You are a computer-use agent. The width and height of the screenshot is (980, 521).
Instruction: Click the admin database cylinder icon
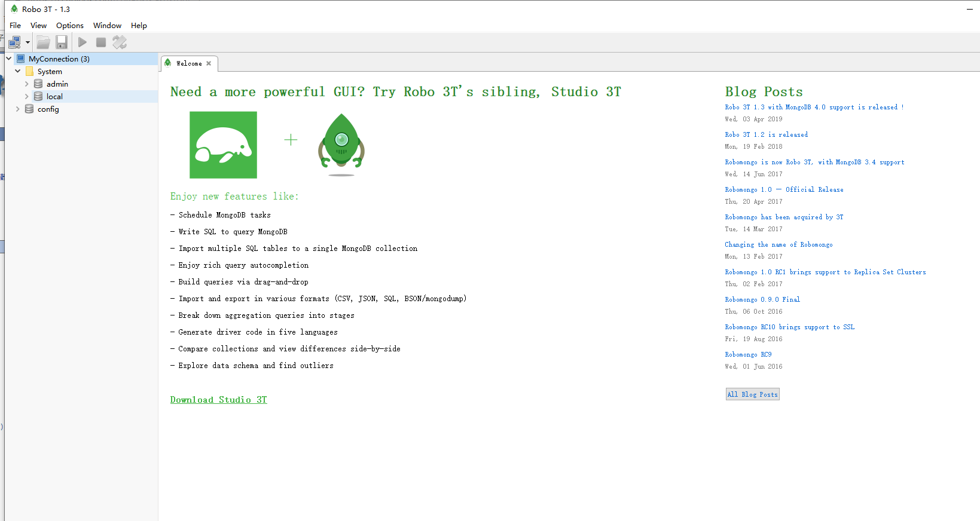coord(38,84)
